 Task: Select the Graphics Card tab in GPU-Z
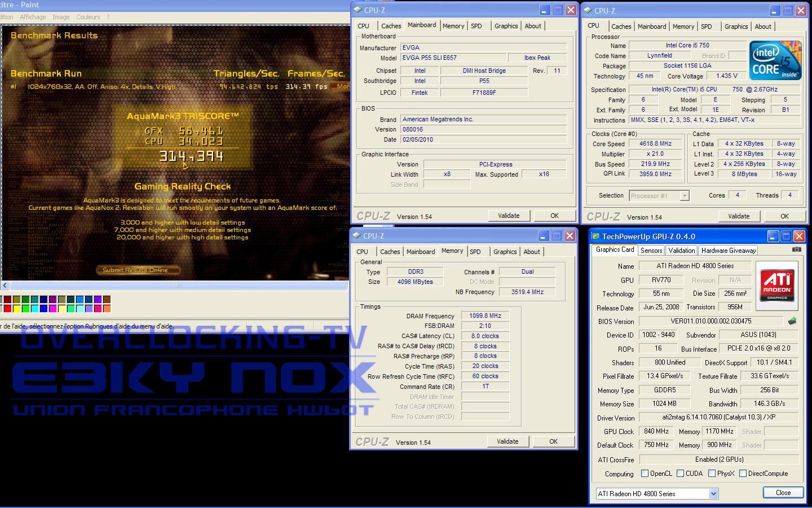click(x=615, y=249)
